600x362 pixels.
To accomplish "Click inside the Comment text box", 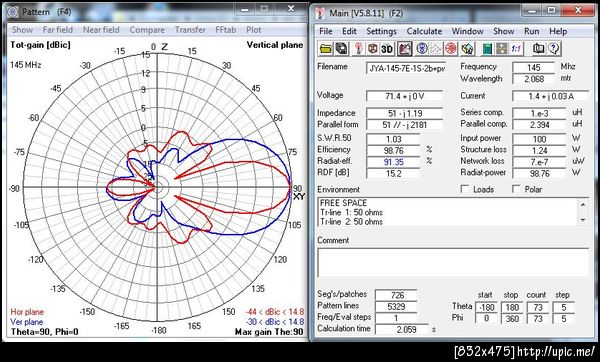I will click(x=453, y=263).
